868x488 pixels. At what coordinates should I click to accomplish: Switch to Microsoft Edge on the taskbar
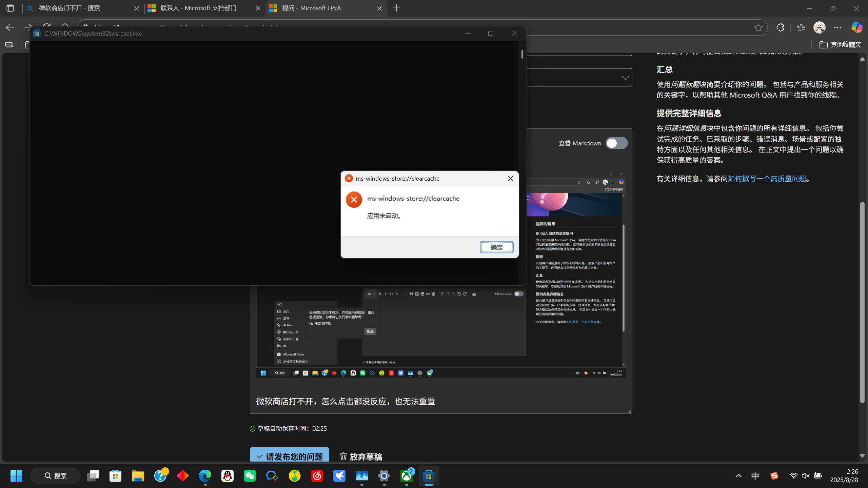(x=205, y=476)
